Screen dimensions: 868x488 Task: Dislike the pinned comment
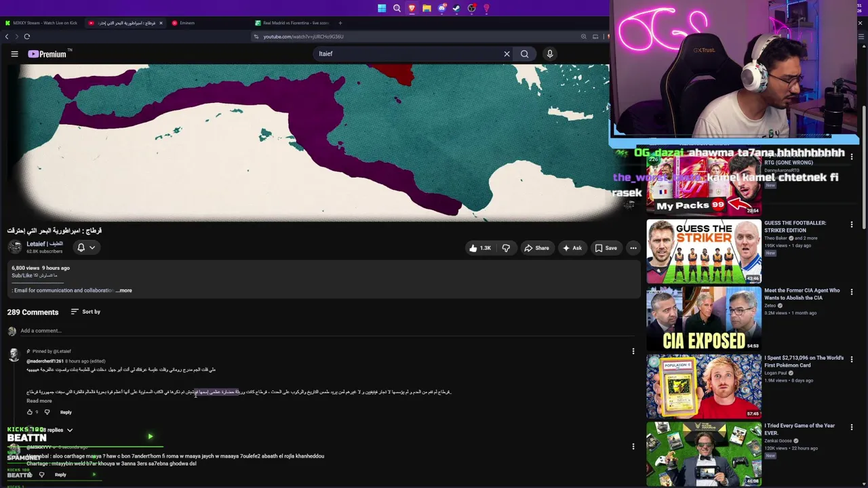47,412
